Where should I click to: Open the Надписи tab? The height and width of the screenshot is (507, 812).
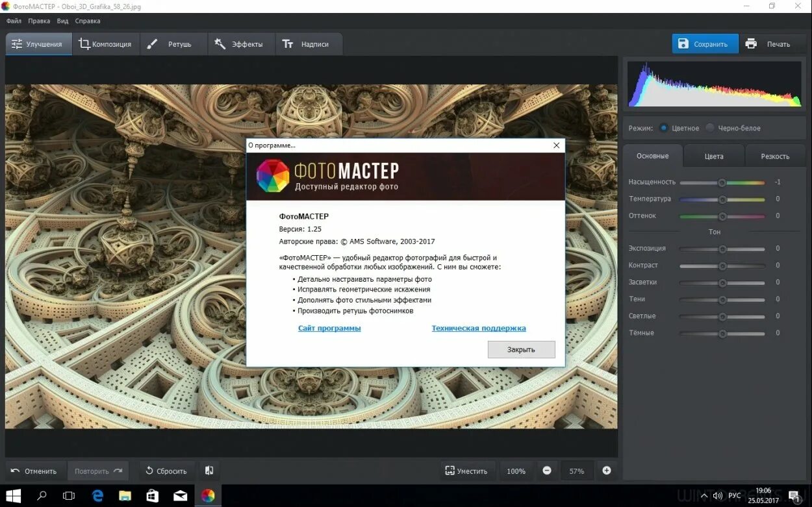308,44
